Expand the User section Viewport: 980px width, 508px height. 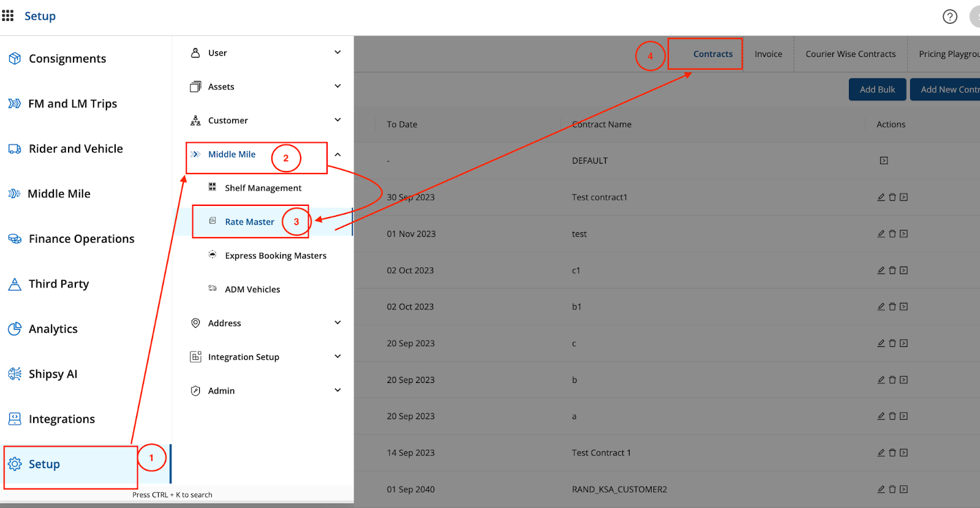337,53
